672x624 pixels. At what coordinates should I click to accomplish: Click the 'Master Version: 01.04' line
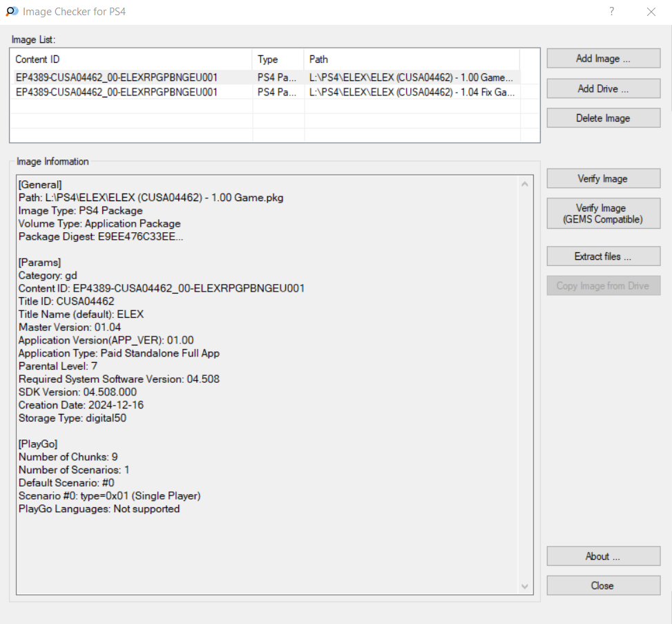click(x=70, y=328)
